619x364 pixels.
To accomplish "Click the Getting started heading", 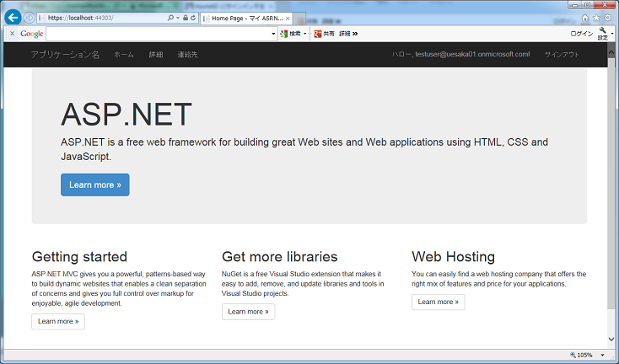I will [x=79, y=257].
